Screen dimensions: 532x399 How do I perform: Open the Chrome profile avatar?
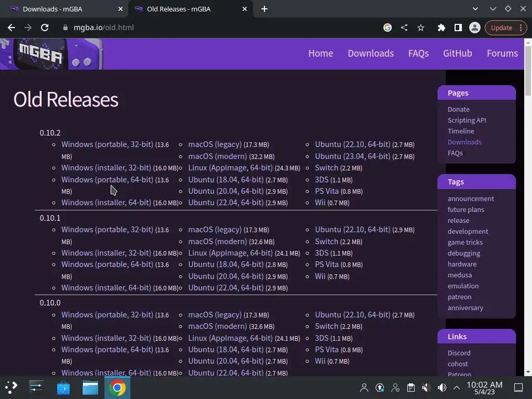coord(475,28)
